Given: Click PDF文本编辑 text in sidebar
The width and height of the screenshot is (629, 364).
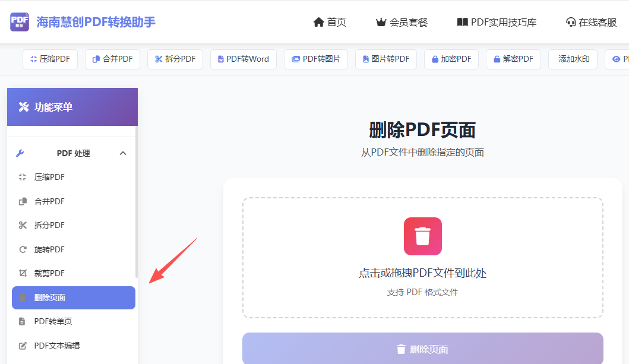Looking at the screenshot, I should point(57,346).
